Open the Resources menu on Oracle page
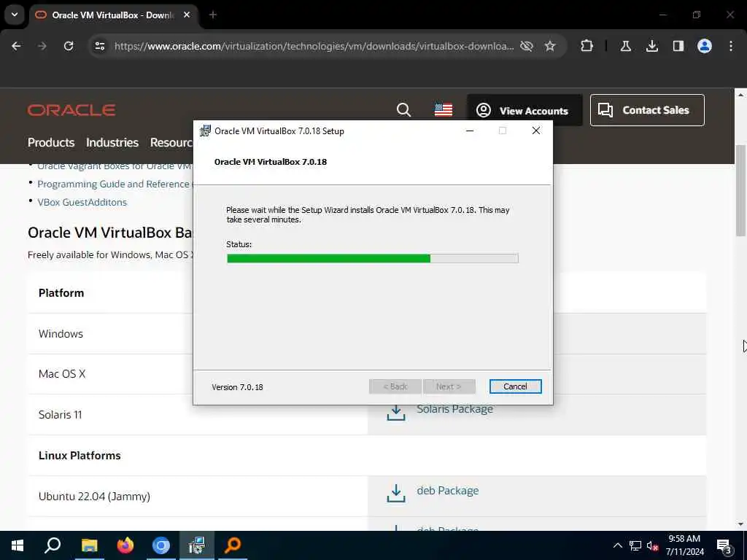This screenshot has height=560, width=747. (x=171, y=142)
